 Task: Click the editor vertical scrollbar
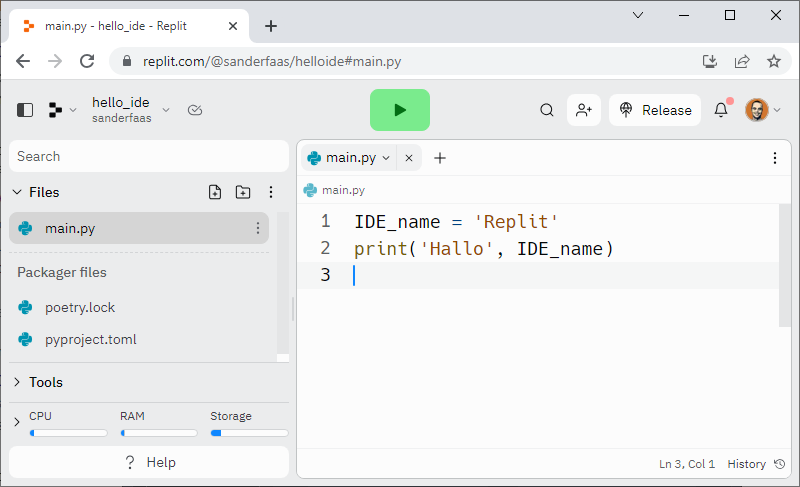tap(785, 265)
